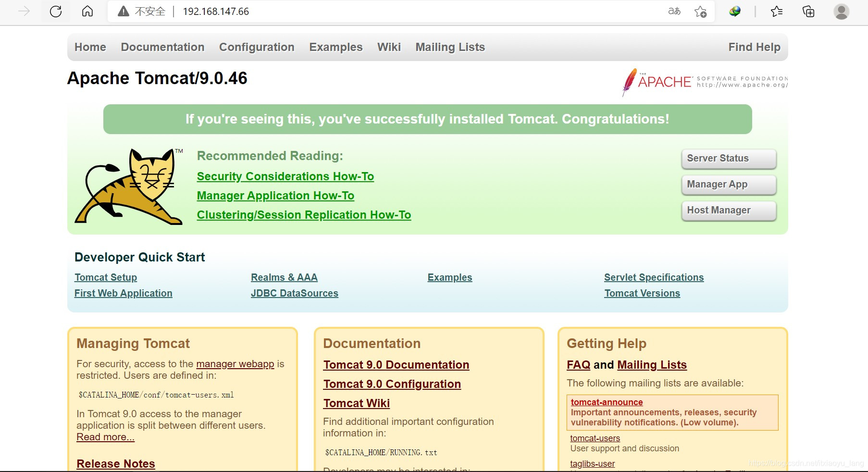Click the successful install congratulations banner
Viewport: 868px width, 472px height.
427,119
